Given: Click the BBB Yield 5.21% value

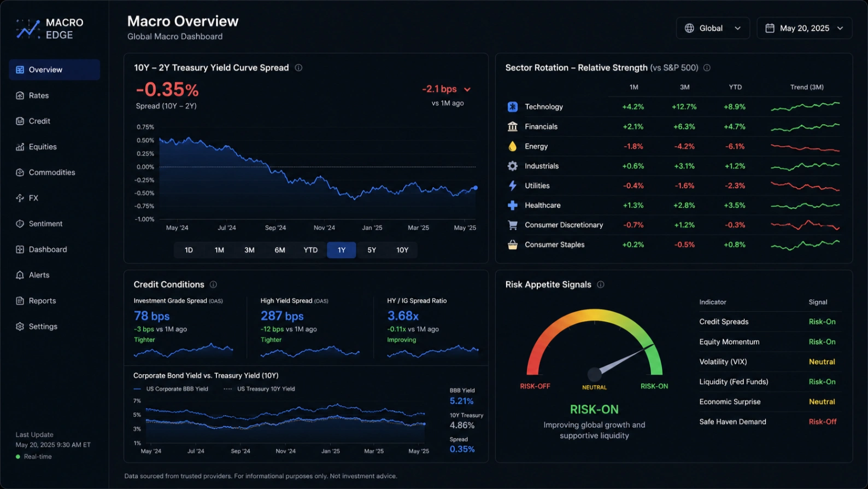Looking at the screenshot, I should click(461, 401).
